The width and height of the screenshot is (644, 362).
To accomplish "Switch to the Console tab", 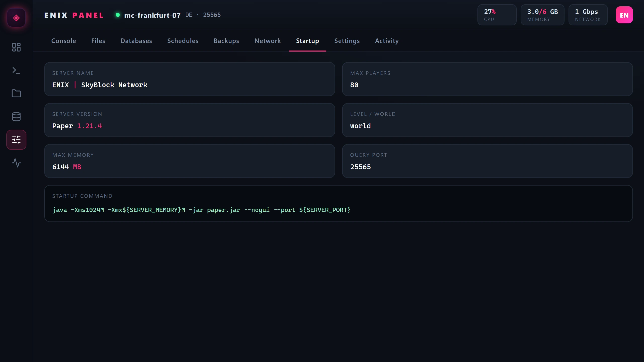I will tap(64, 41).
